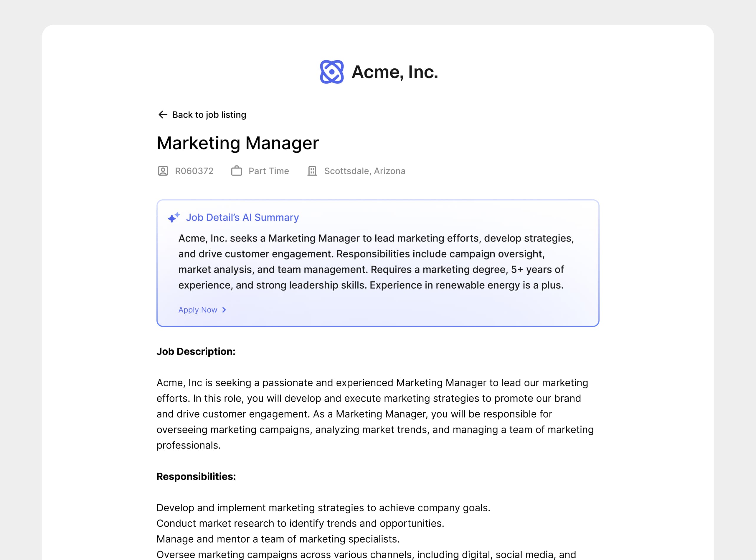This screenshot has height=560, width=756.
Task: Click 'Conduct market research' responsibility line
Action: 300,523
